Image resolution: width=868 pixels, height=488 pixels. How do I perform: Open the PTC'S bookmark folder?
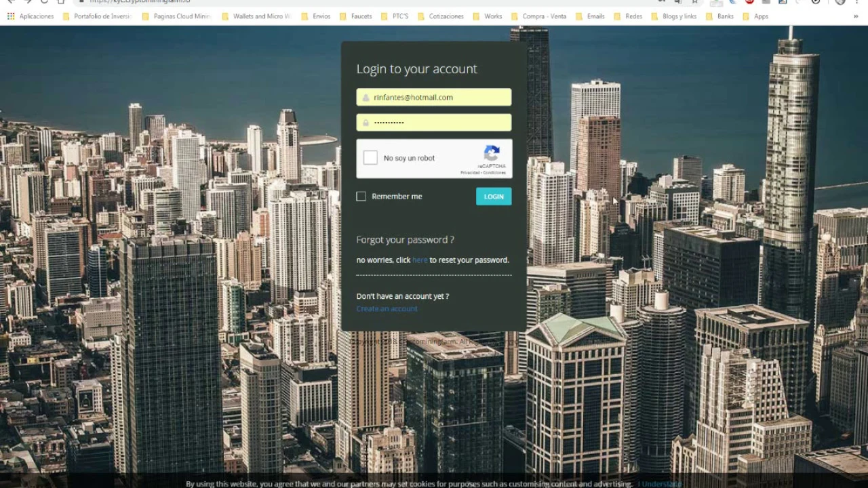tap(395, 16)
